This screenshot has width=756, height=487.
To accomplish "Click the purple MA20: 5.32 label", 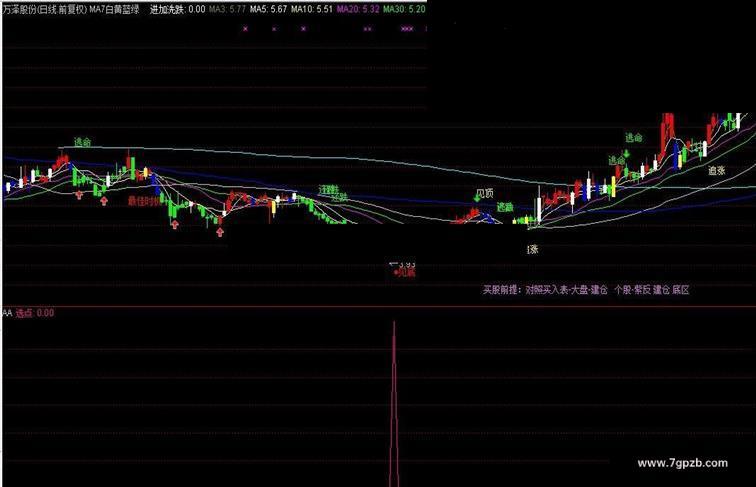I will (358, 9).
